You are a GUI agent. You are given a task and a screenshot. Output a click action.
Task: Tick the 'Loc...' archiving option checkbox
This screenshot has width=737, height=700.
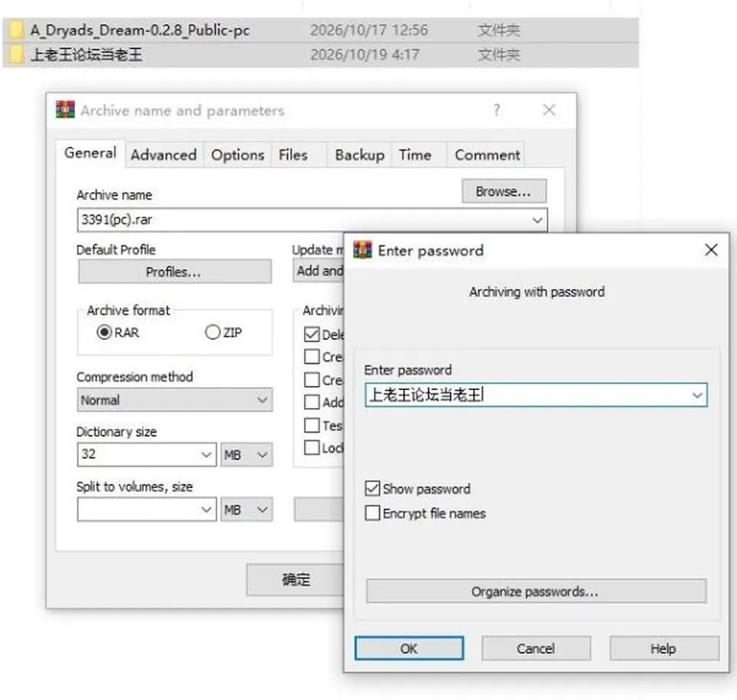pyautogui.click(x=312, y=447)
